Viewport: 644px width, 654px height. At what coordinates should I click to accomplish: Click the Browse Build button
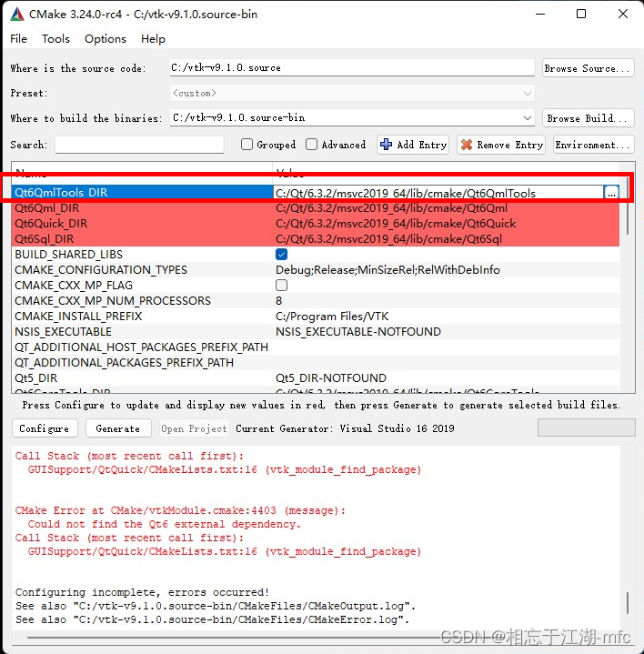point(589,118)
